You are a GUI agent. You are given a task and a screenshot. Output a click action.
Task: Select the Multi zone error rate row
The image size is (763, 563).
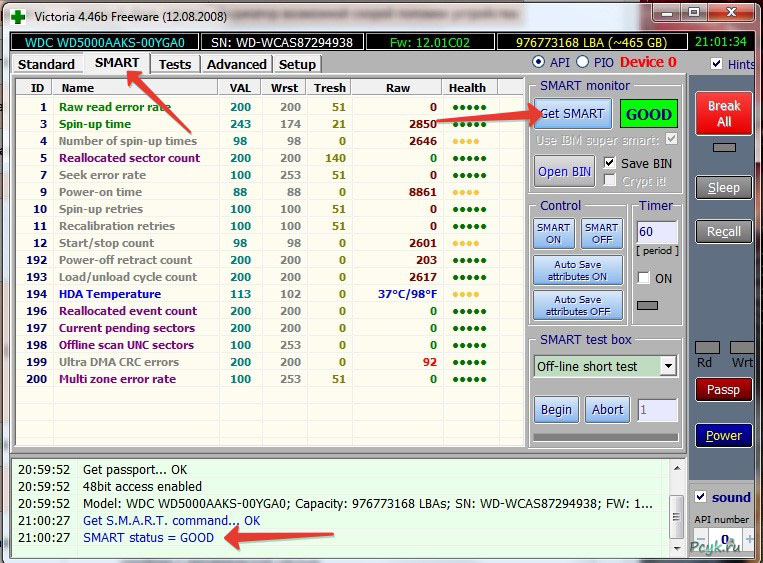point(270,379)
